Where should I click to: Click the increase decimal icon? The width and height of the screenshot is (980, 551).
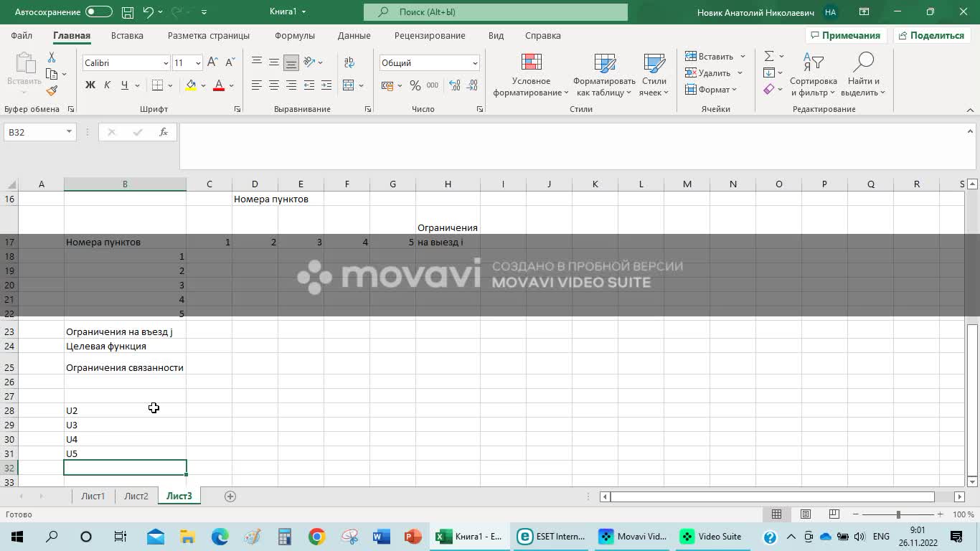pyautogui.click(x=456, y=85)
